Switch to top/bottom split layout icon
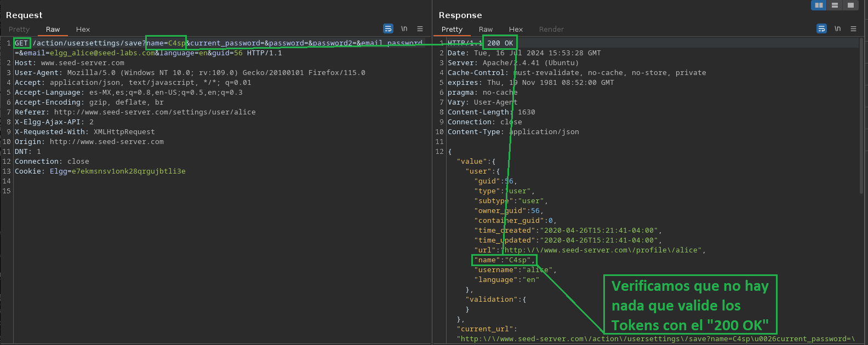Screen dimensions: 868x345 click(835, 5)
